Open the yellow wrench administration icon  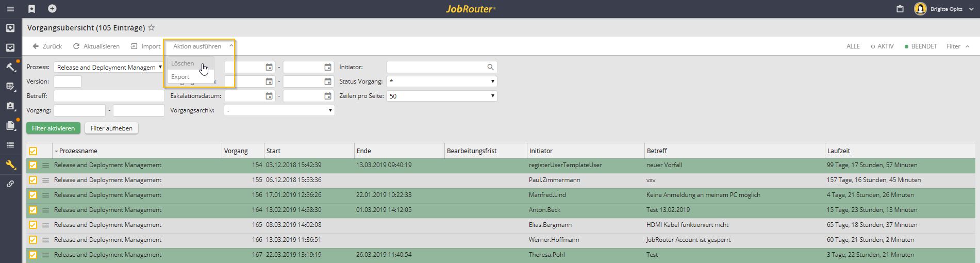click(11, 165)
